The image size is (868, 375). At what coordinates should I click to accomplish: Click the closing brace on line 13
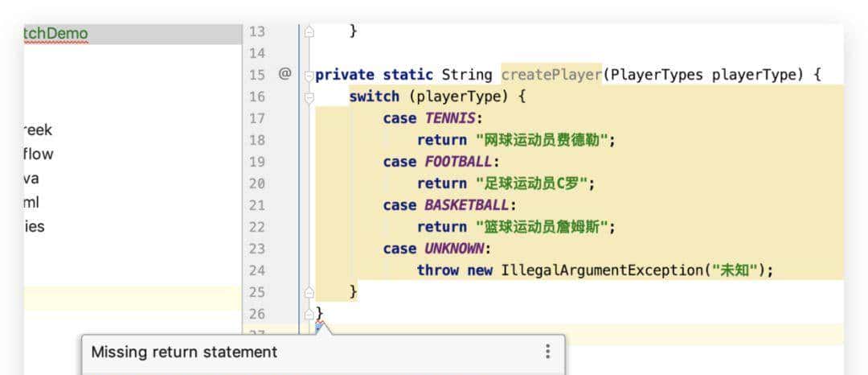point(353,31)
